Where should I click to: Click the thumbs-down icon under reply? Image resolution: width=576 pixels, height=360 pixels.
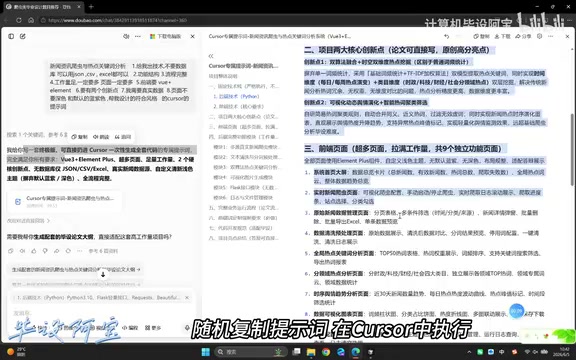[x=45, y=251]
